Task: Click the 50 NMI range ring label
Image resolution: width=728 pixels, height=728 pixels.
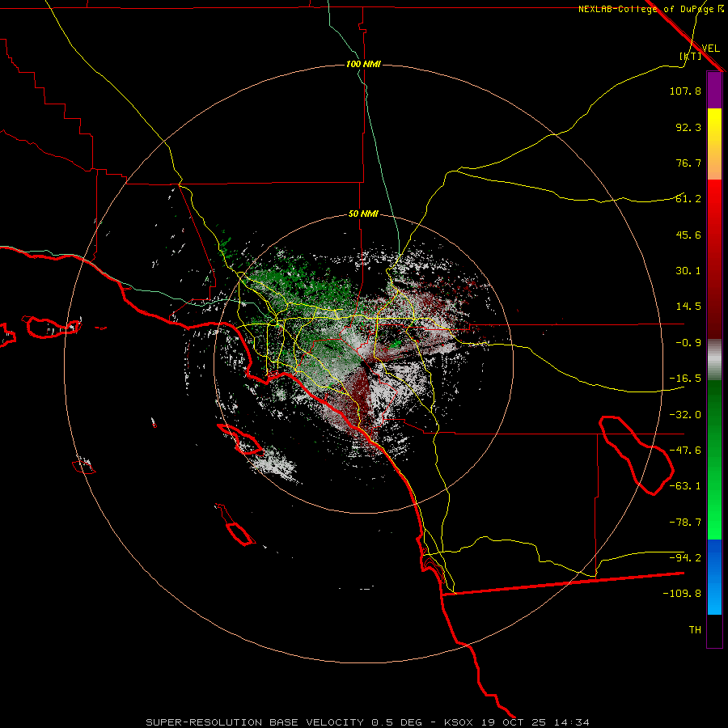Action: (363, 214)
